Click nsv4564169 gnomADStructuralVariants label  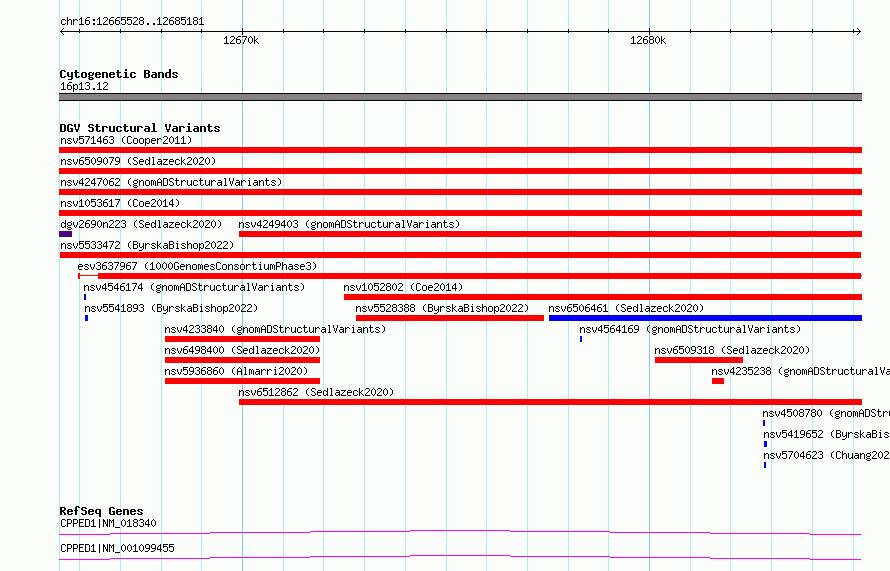690,329
